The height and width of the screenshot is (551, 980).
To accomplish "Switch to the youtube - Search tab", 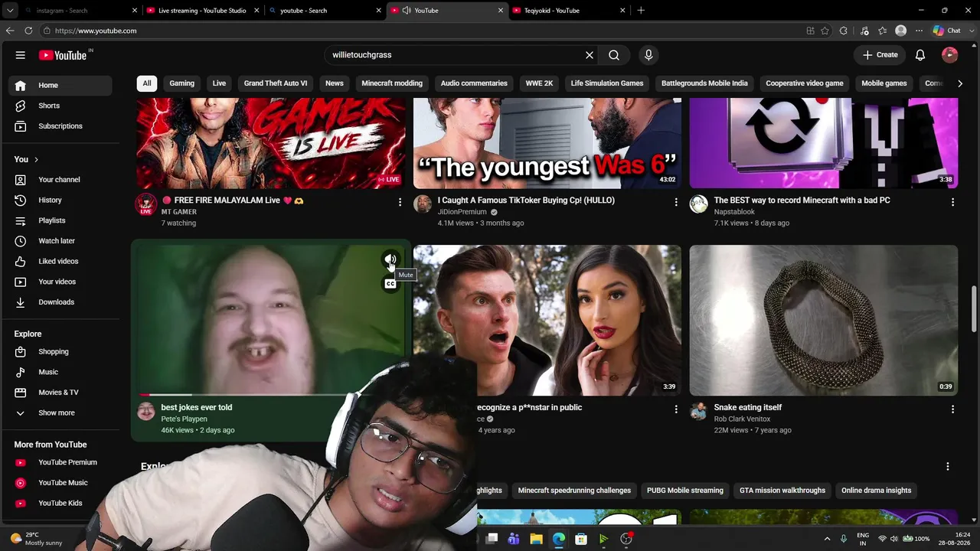I will 325,11.
